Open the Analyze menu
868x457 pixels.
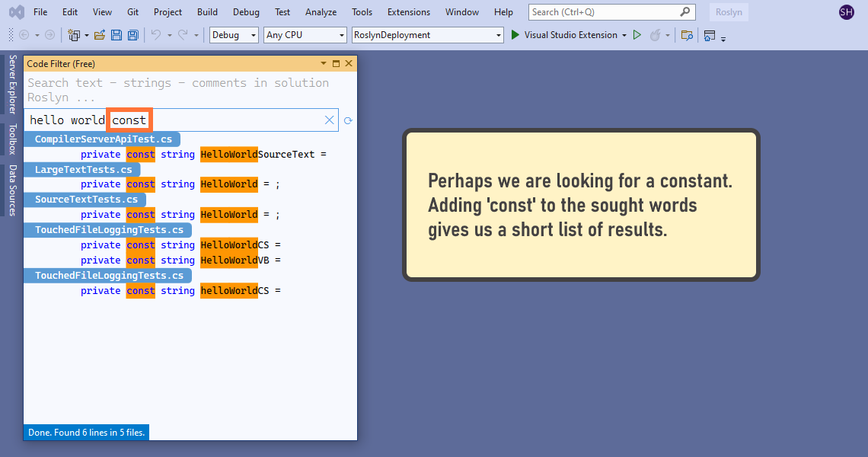pyautogui.click(x=321, y=12)
